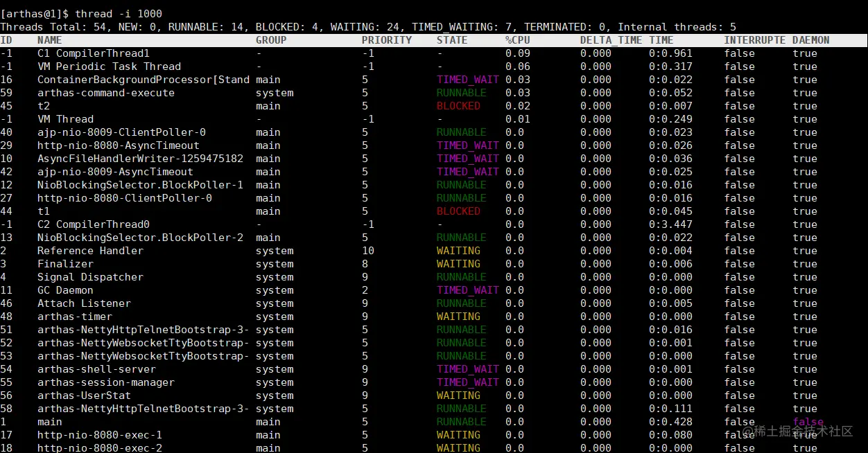Click thread name 'arthas-shell-server'
Image resolution: width=868 pixels, height=453 pixels.
pos(96,368)
